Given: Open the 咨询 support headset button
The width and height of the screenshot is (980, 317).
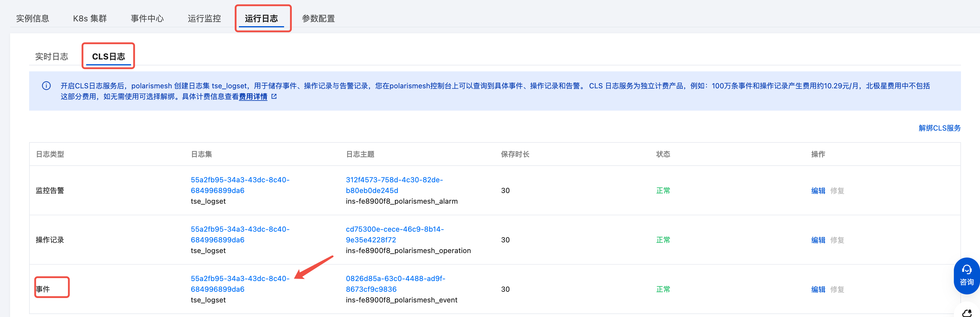Looking at the screenshot, I should [x=966, y=276].
